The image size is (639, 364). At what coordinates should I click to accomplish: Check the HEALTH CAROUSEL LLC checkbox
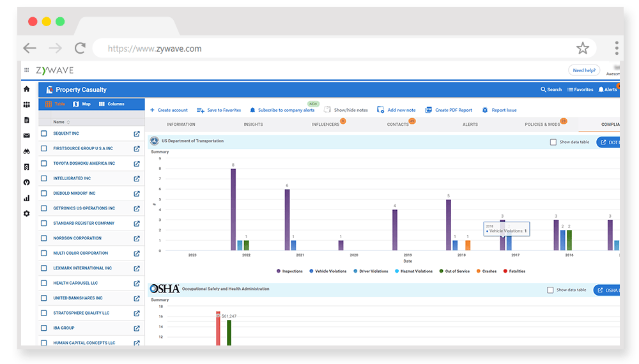pos(44,283)
